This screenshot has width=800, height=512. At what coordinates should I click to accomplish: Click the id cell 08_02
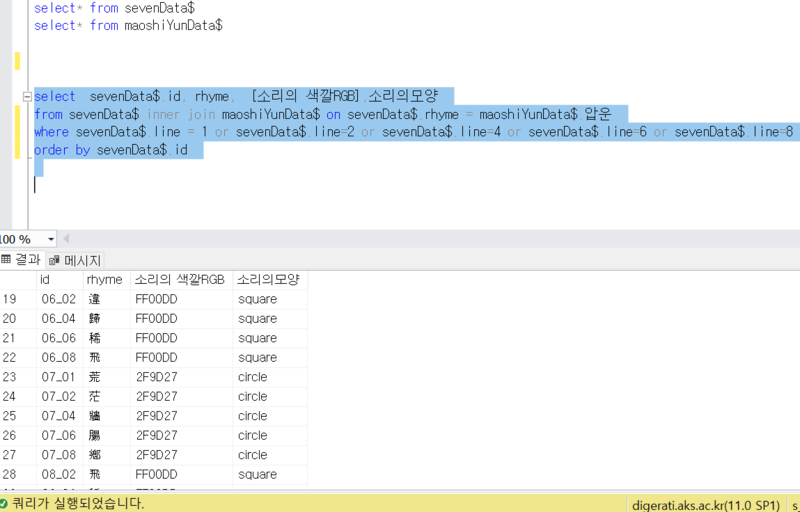pos(60,474)
